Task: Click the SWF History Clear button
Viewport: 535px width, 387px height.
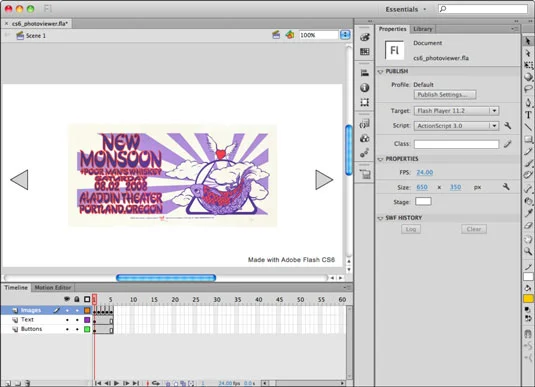Action: point(474,229)
